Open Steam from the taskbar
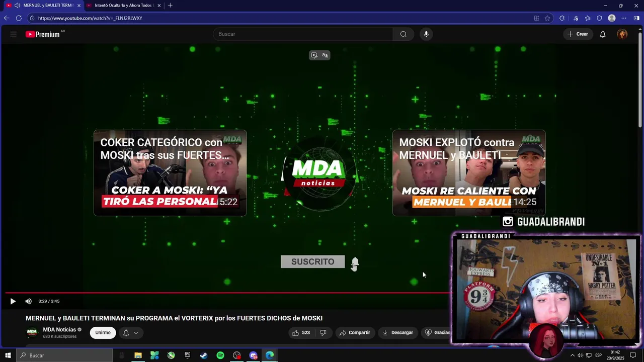Screen dimensions: 644x362 pyautogui.click(x=204, y=355)
